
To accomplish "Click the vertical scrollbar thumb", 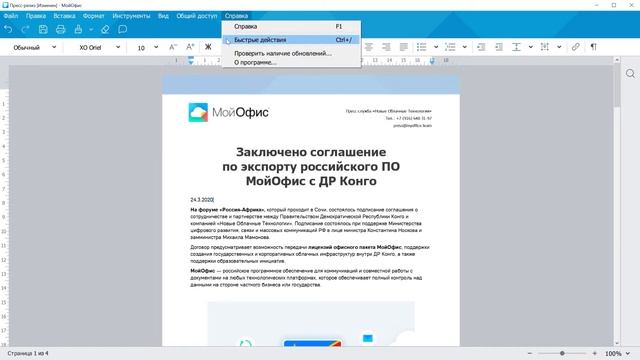I will (x=617, y=85).
